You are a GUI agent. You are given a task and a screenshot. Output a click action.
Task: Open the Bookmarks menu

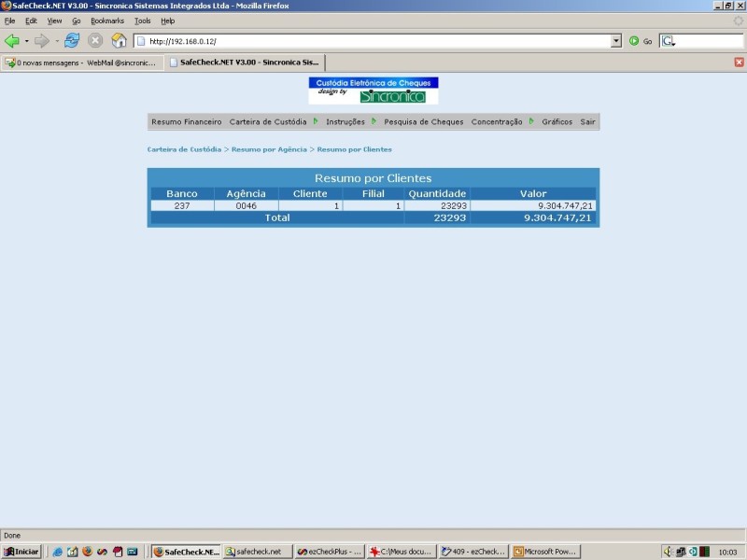tap(107, 21)
